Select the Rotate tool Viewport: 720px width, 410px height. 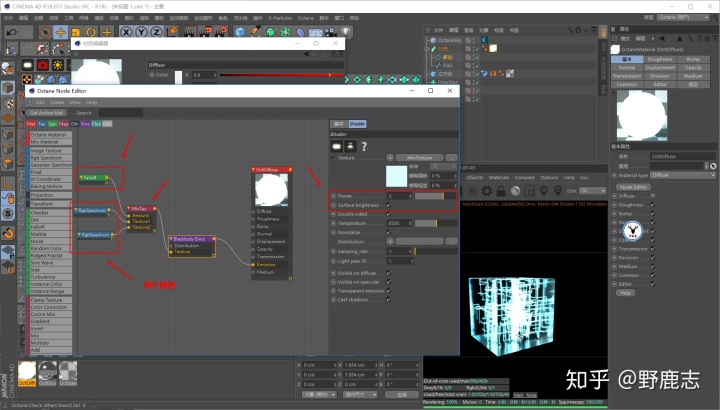point(91,32)
